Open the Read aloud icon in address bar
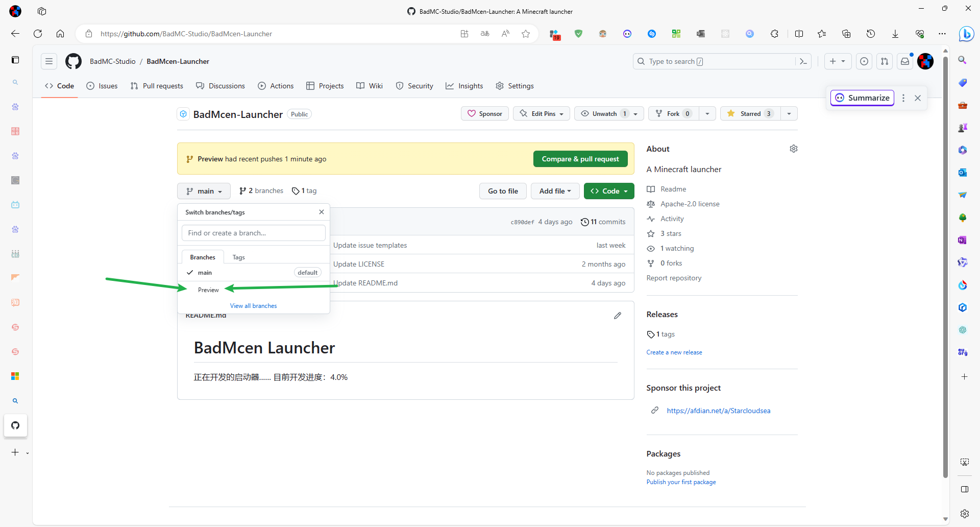980x527 pixels. 505,34
